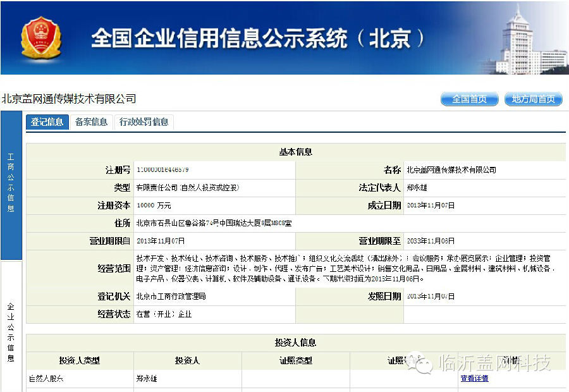
Task: Click the 经营状态 label
Action: tap(114, 314)
